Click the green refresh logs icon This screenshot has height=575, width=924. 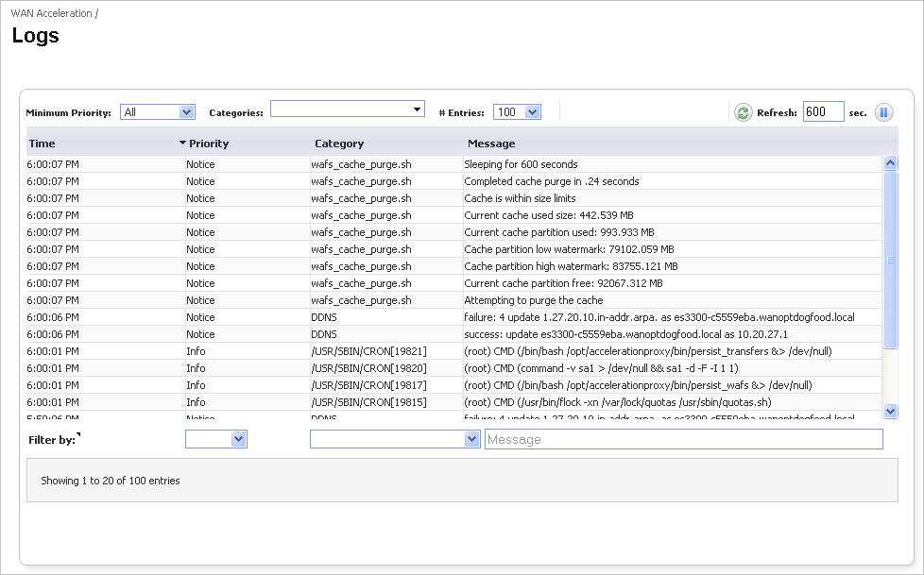point(743,112)
